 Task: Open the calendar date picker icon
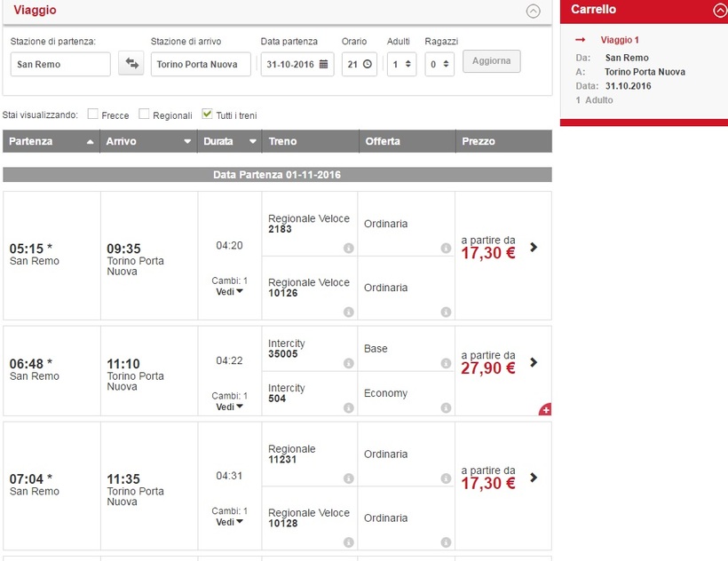click(323, 64)
